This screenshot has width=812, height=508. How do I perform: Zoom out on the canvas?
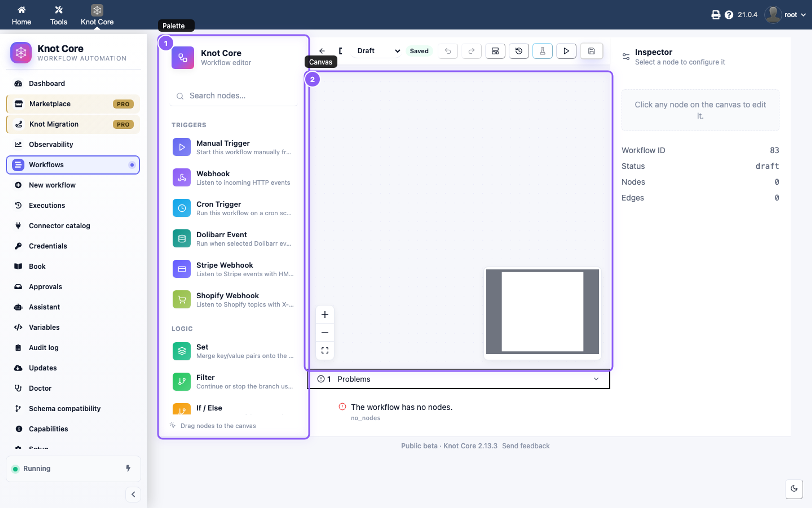(x=325, y=332)
